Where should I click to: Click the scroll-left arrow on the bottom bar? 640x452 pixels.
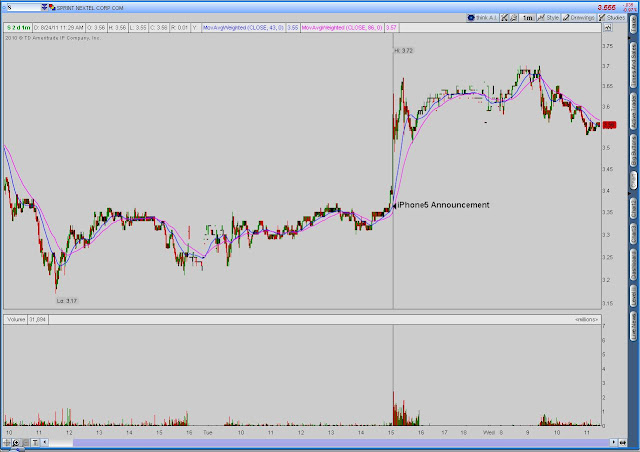(x=44, y=442)
